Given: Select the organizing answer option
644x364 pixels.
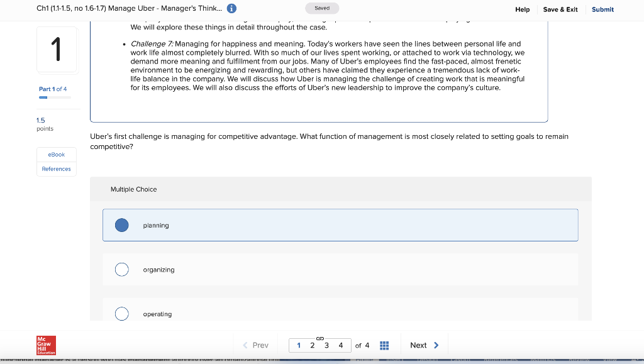Looking at the screenshot, I should [121, 269].
